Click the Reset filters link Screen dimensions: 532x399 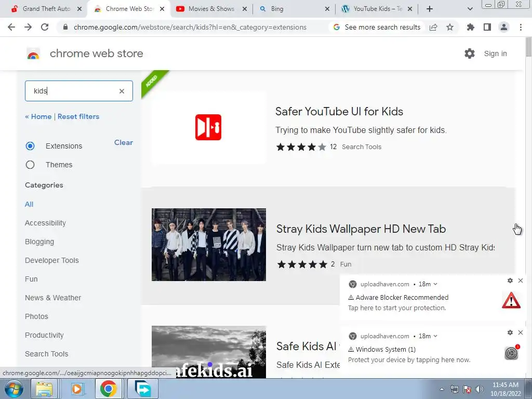tap(78, 116)
